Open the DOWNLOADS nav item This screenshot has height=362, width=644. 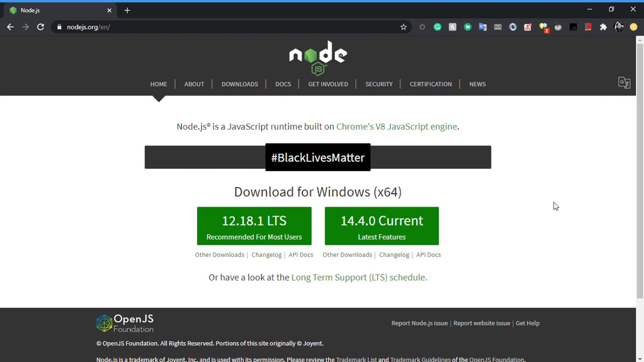coord(240,84)
